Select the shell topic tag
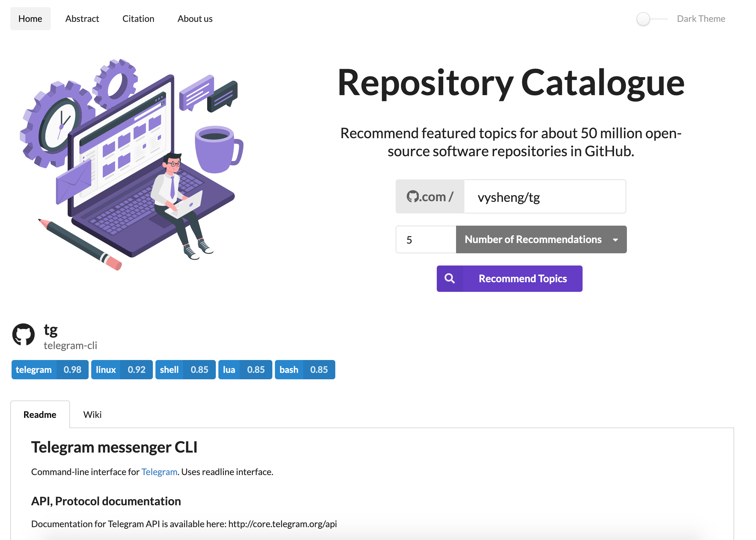The image size is (756, 540). (185, 370)
